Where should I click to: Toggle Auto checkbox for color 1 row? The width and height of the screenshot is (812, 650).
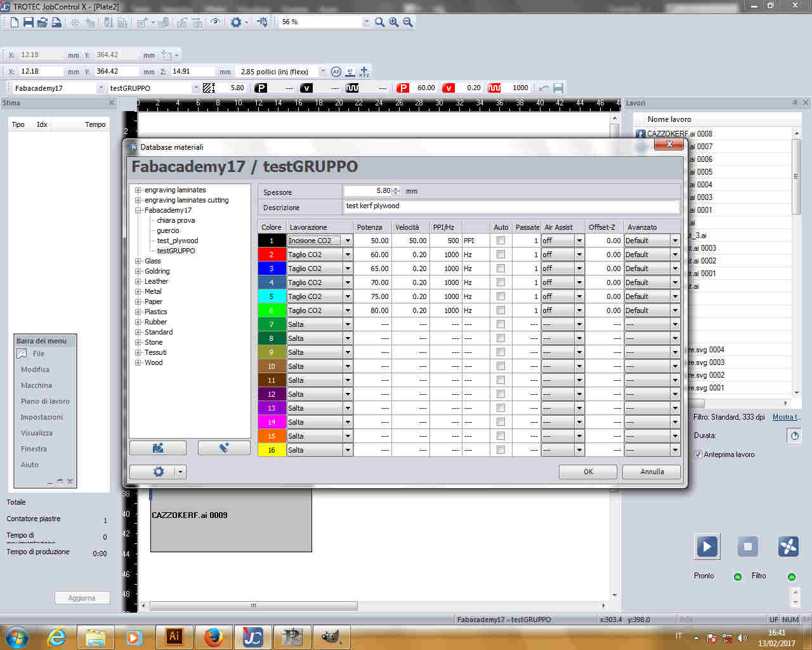pos(501,241)
